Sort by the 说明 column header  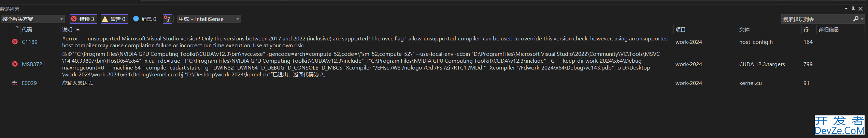click(67, 30)
